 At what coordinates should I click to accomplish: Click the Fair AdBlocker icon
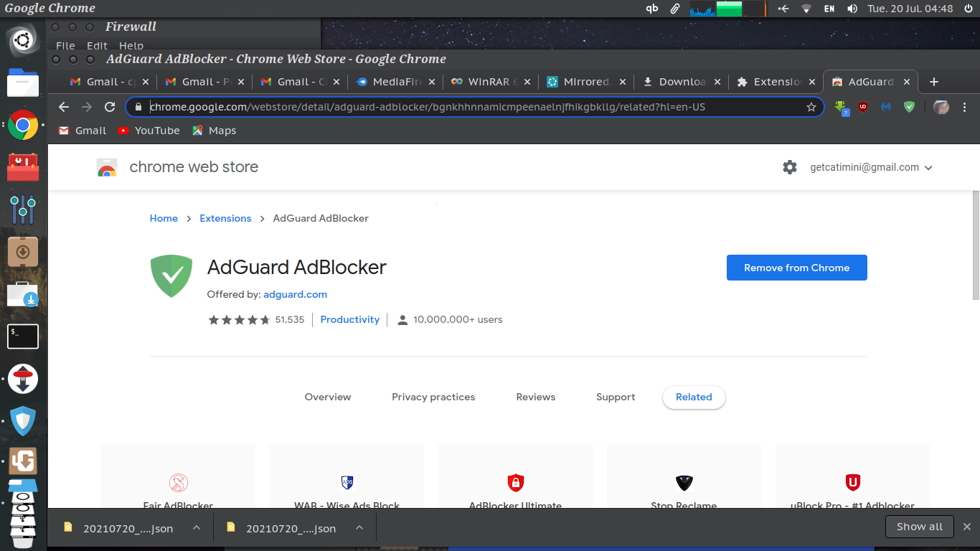[x=178, y=482]
